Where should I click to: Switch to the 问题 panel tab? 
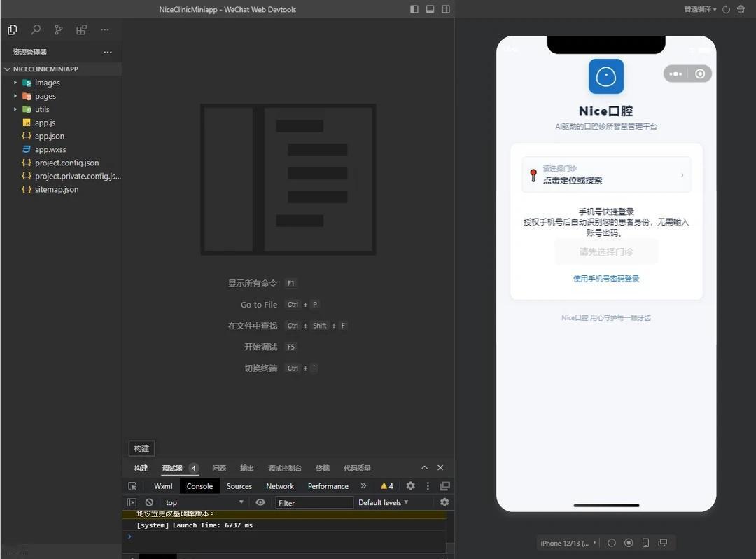point(219,468)
